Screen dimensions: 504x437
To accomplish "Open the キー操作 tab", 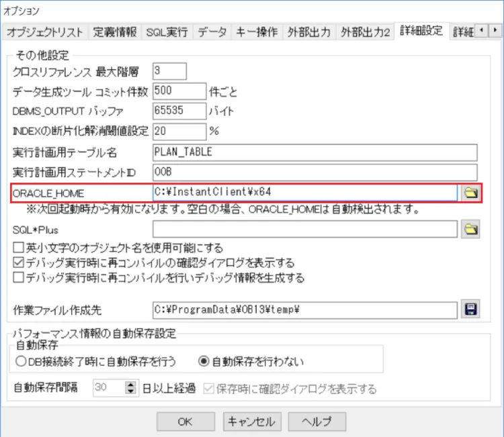I will (x=257, y=32).
